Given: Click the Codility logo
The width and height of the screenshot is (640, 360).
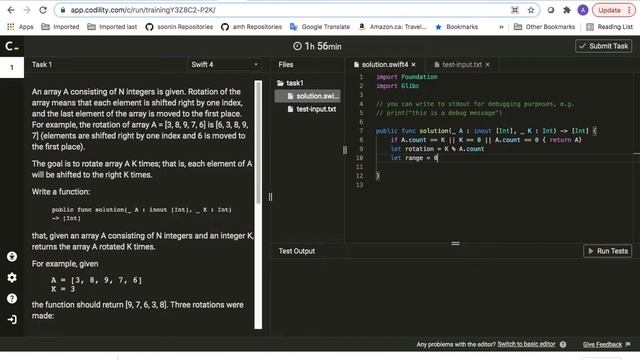Looking at the screenshot, I should click(x=12, y=47).
